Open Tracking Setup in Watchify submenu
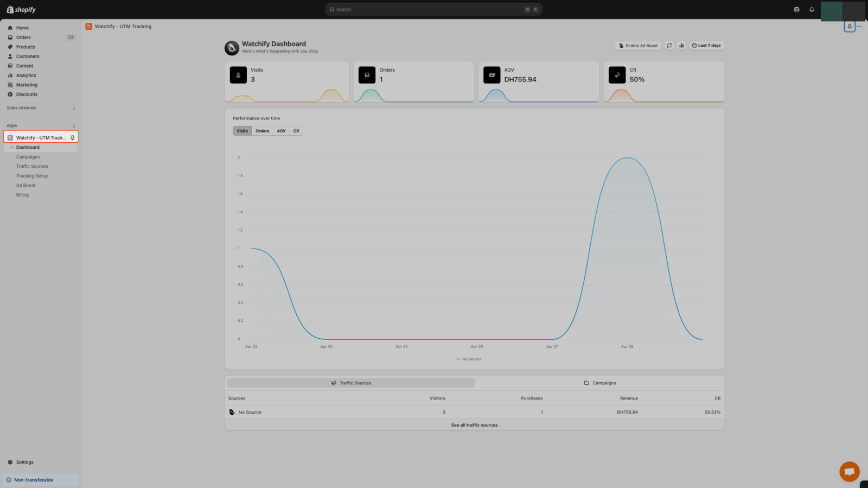Viewport: 868px width, 488px height. [32, 176]
